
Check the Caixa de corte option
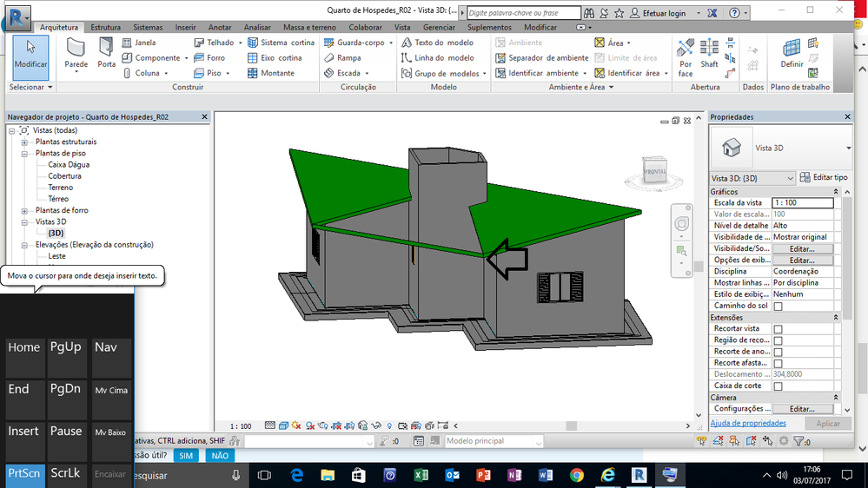click(778, 386)
